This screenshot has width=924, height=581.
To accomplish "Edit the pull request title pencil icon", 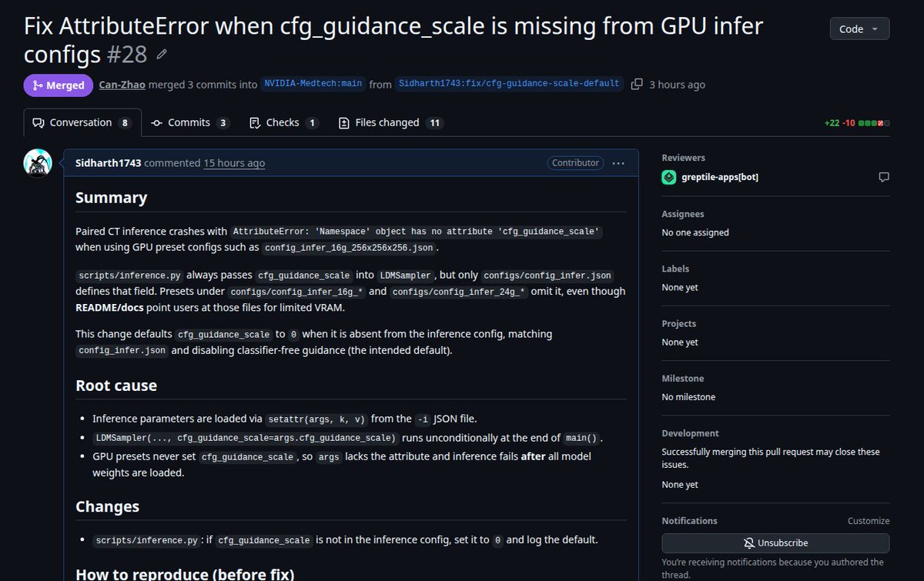I will tap(161, 55).
